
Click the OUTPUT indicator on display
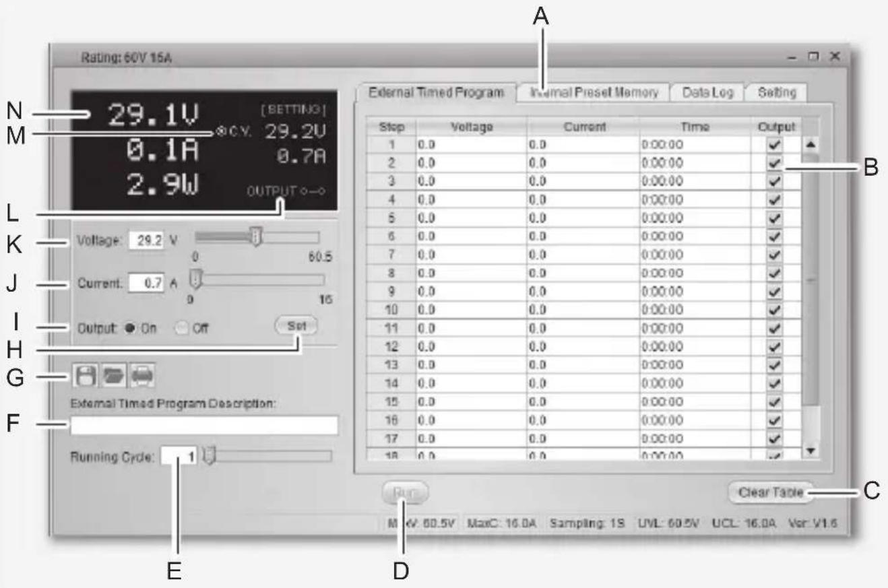pyautogui.click(x=286, y=191)
